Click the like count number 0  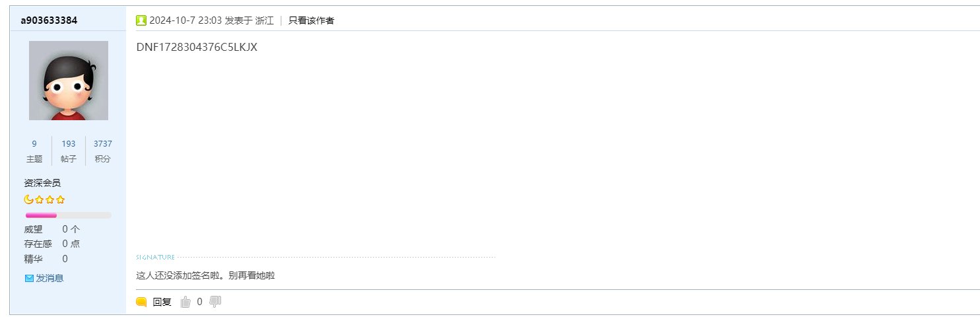tap(200, 302)
